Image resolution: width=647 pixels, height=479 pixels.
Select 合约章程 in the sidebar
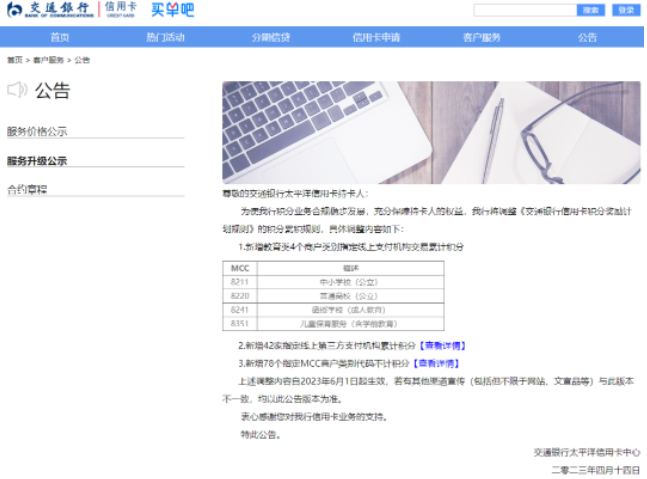point(28,189)
